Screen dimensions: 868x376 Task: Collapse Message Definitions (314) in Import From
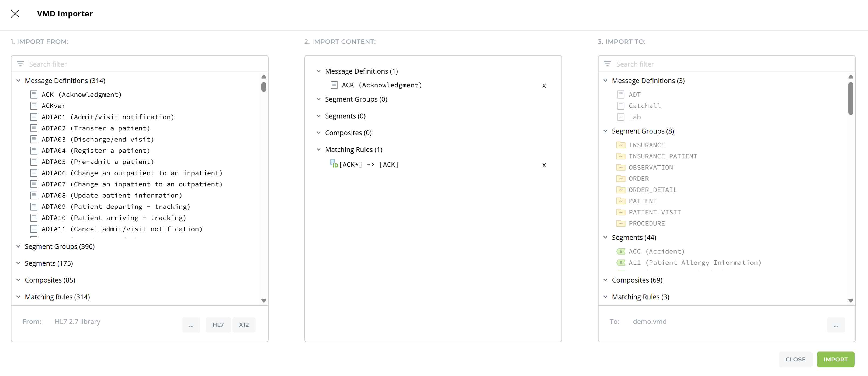(19, 81)
